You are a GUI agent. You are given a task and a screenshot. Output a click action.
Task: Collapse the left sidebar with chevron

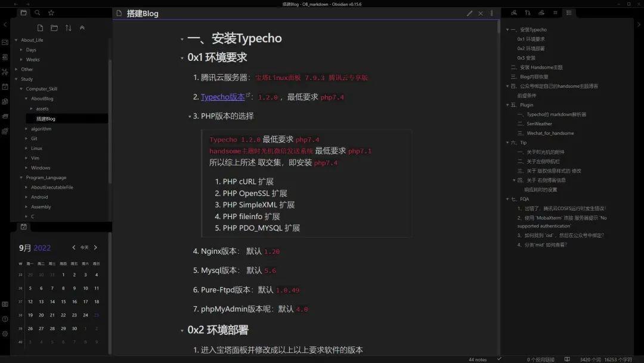(5, 24)
